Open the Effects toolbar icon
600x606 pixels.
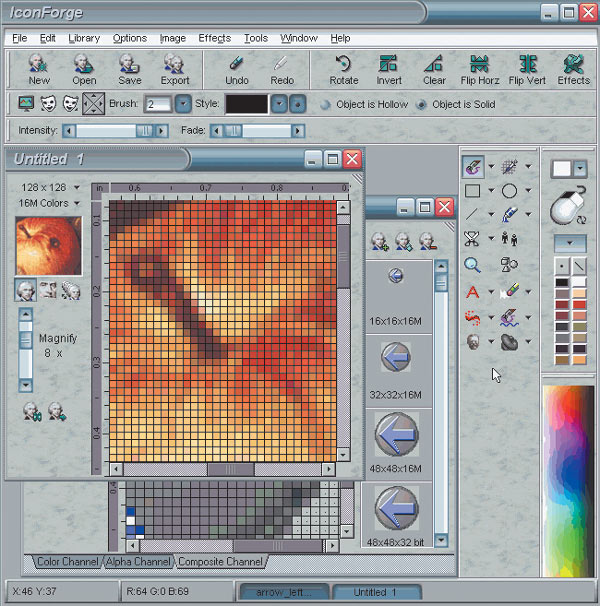[x=573, y=69]
